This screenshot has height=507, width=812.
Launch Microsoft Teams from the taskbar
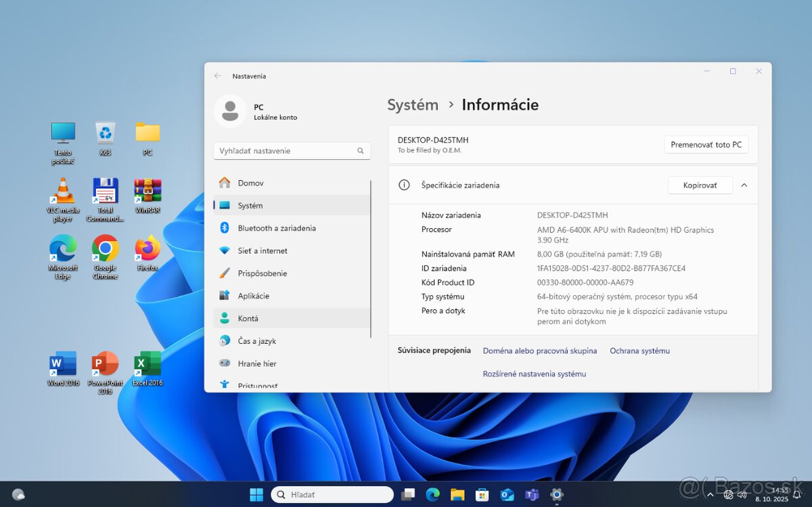tap(532, 494)
